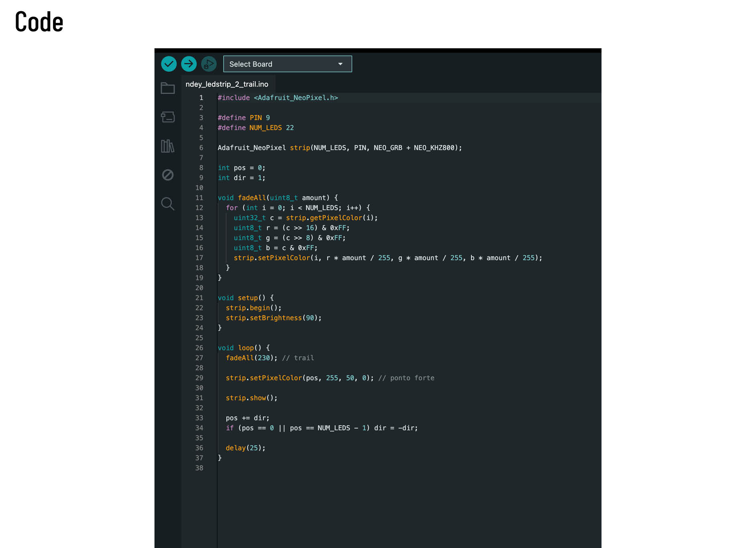Click the delay(25) statement
The image size is (756, 548).
(x=245, y=448)
